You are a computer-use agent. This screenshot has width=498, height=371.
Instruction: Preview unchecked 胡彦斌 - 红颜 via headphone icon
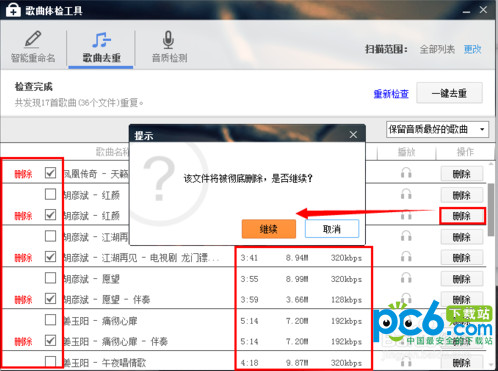pyautogui.click(x=406, y=194)
